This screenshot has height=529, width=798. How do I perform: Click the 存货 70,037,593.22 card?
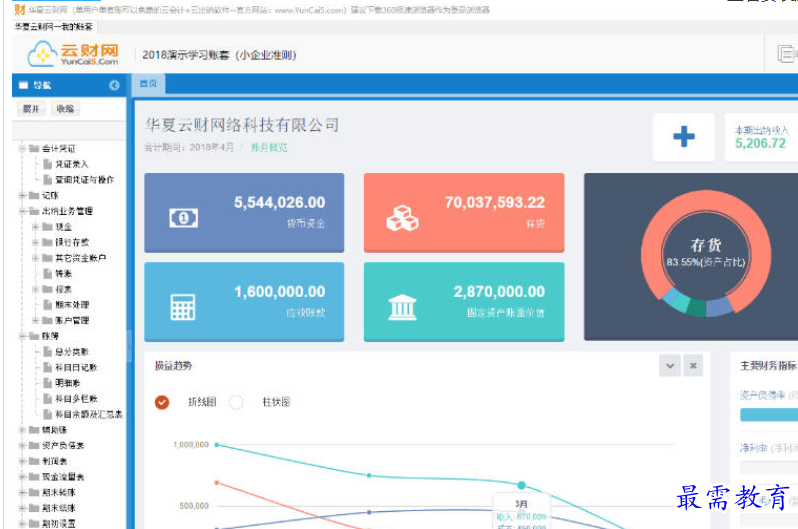[464, 213]
